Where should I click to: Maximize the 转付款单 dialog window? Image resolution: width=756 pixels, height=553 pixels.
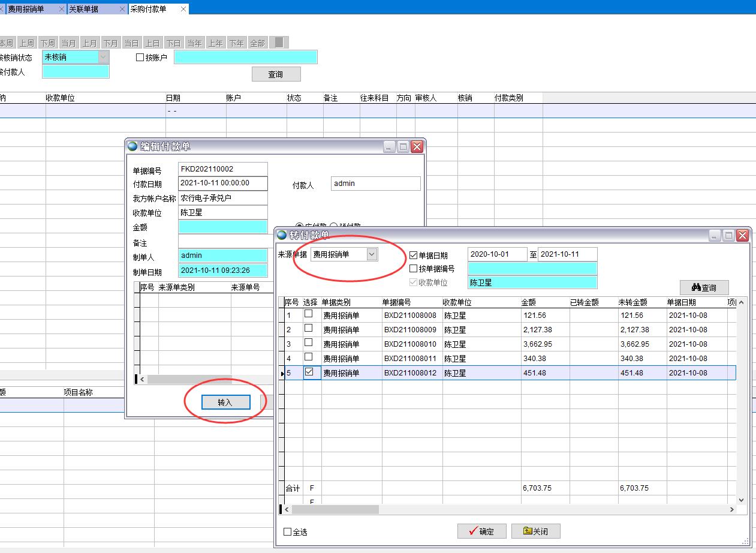pos(728,236)
